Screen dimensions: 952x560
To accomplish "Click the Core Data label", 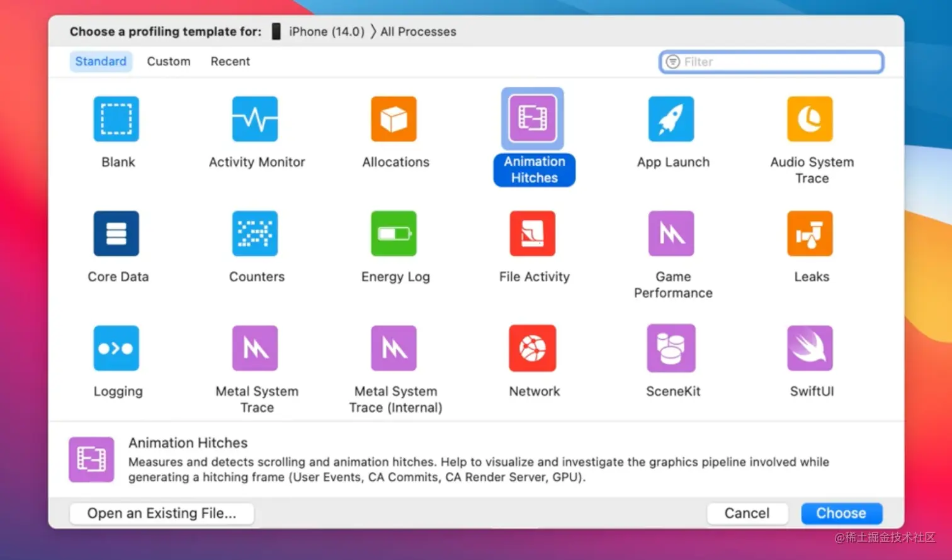I will click(x=118, y=277).
